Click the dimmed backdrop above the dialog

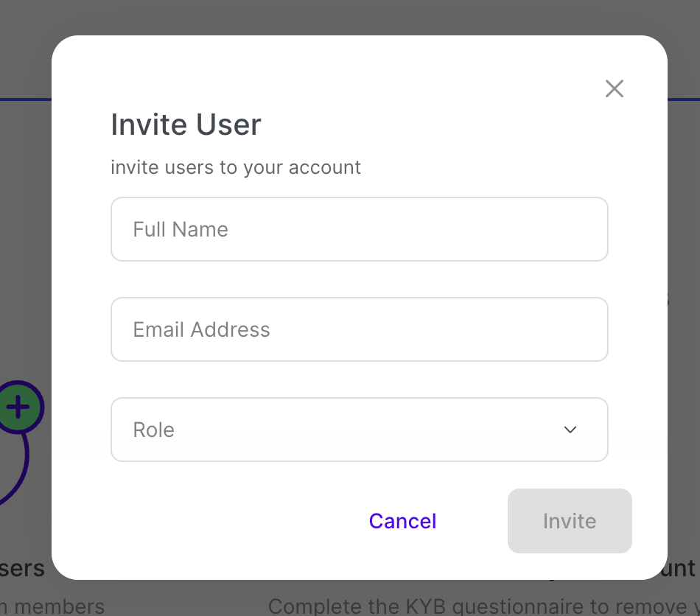click(x=350, y=16)
